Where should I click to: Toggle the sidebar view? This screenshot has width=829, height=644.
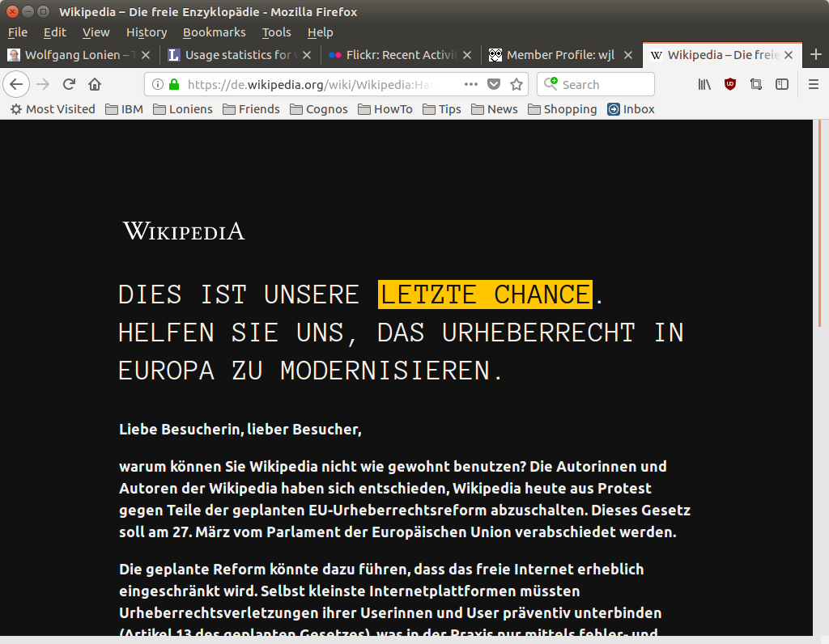(782, 84)
